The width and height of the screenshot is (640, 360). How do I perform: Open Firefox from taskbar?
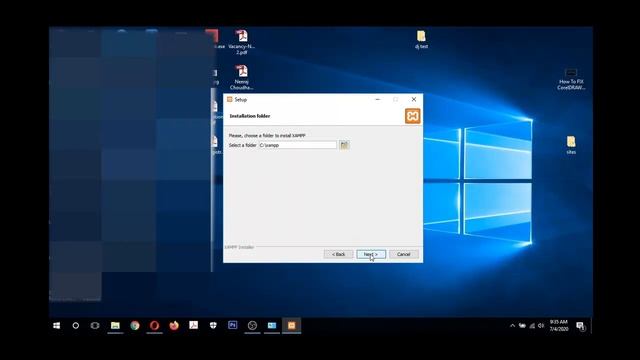pos(174,325)
